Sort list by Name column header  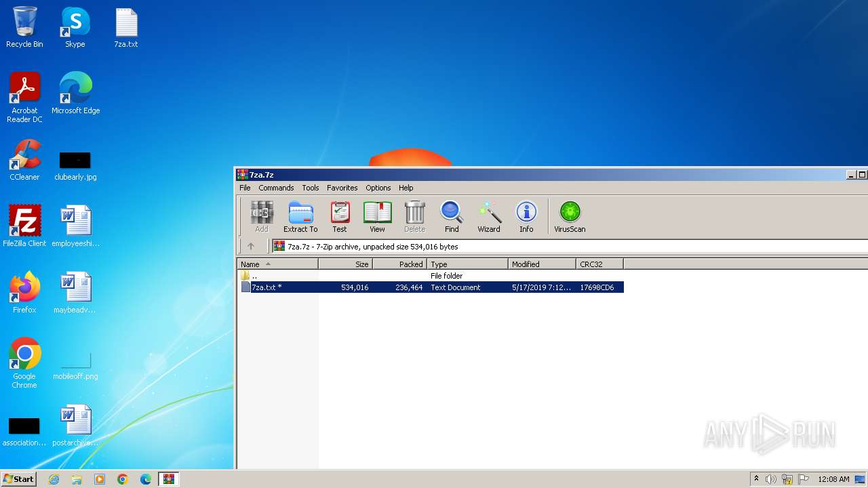(278, 264)
